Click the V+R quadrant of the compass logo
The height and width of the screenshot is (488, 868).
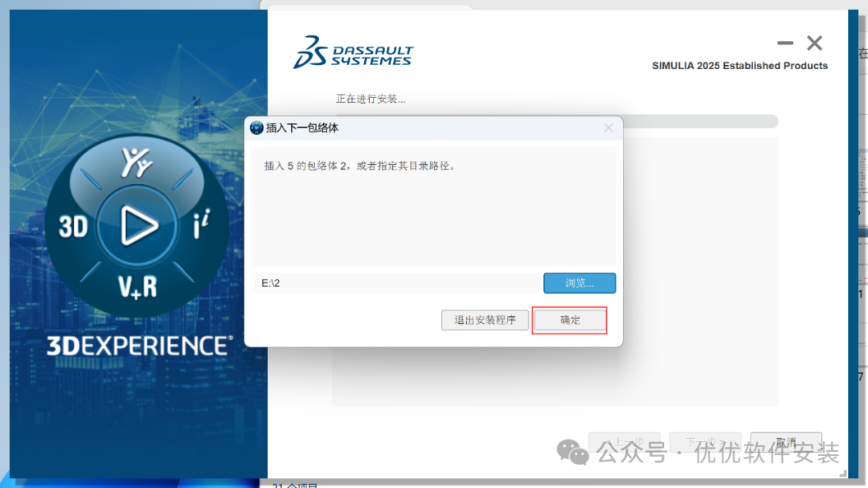coord(137,288)
